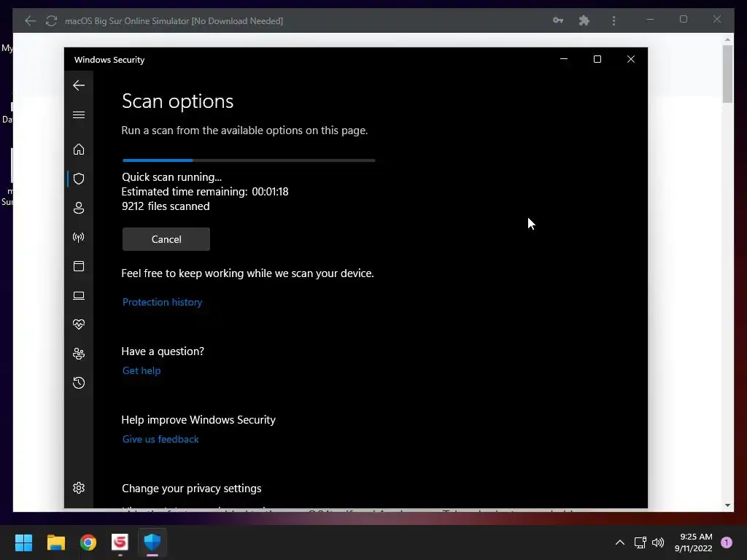Click the browser back arrow
747x560 pixels.
click(30, 20)
